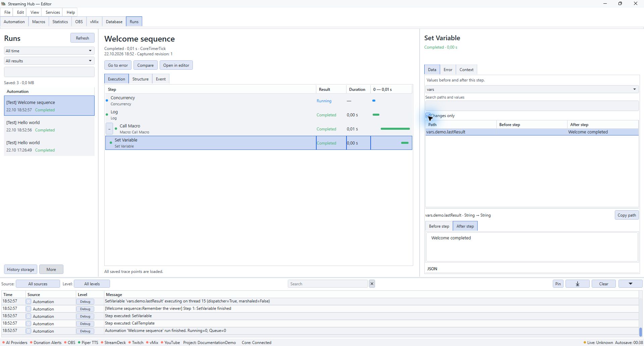Click the log panel vertical scrollbar thumb
Viewport: 644px width, 346px height.
coord(640,332)
